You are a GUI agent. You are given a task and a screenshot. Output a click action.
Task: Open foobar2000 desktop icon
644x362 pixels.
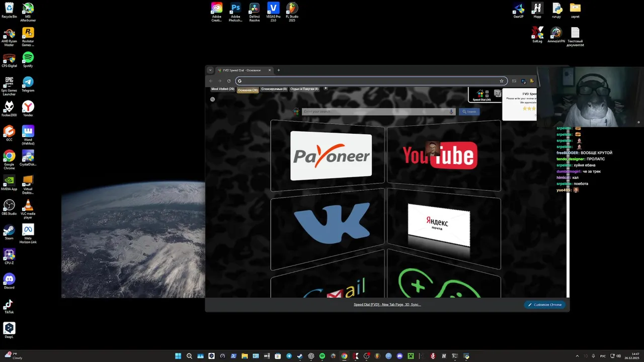[x=9, y=109]
